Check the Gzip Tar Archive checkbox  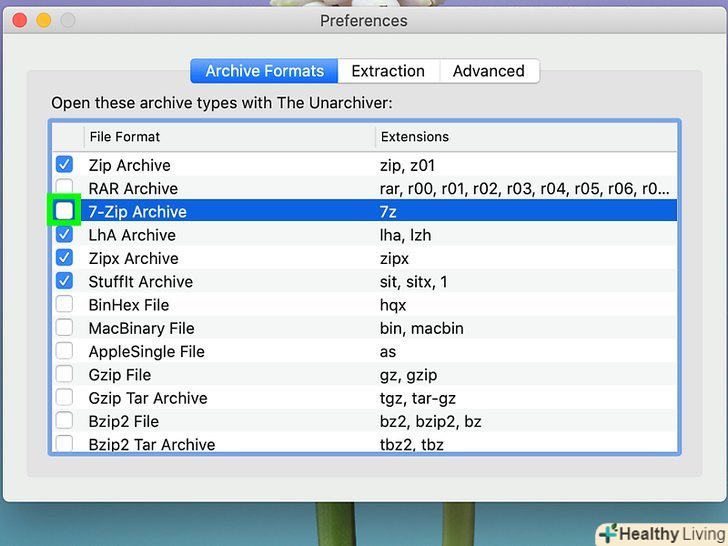(64, 398)
